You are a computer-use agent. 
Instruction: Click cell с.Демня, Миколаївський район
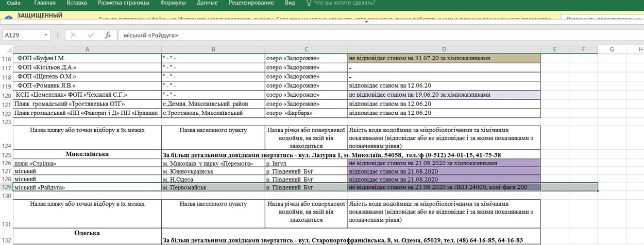[213, 104]
